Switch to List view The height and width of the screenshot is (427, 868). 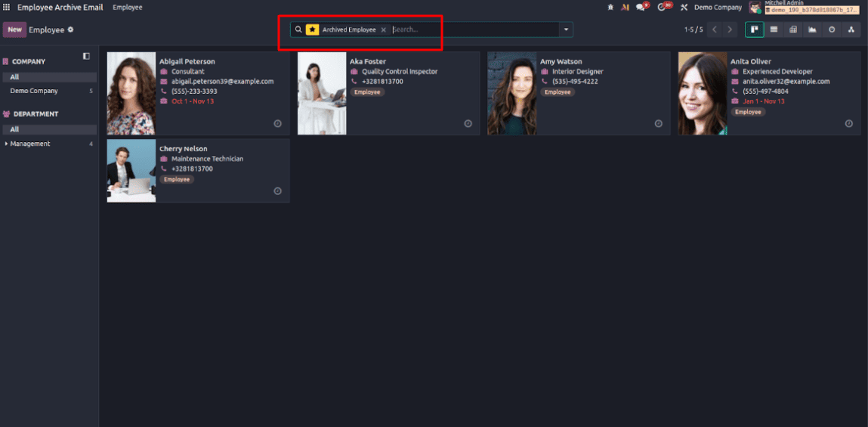[x=774, y=29]
